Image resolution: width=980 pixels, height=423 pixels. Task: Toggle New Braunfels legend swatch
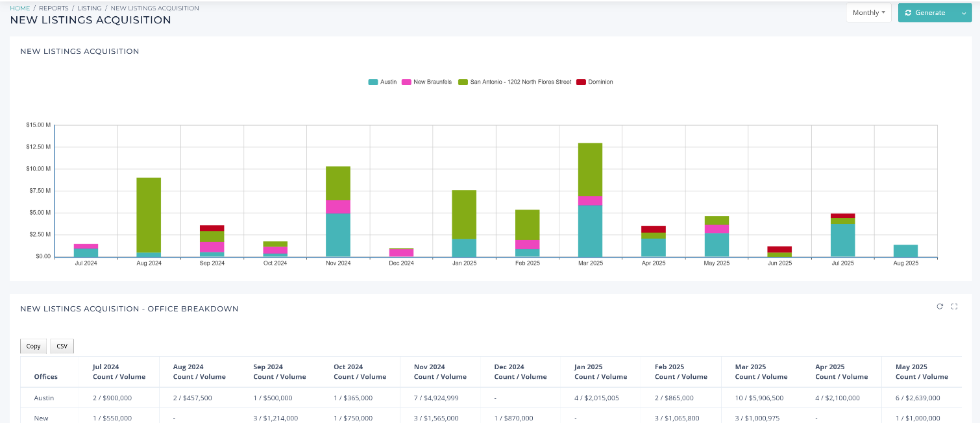406,82
